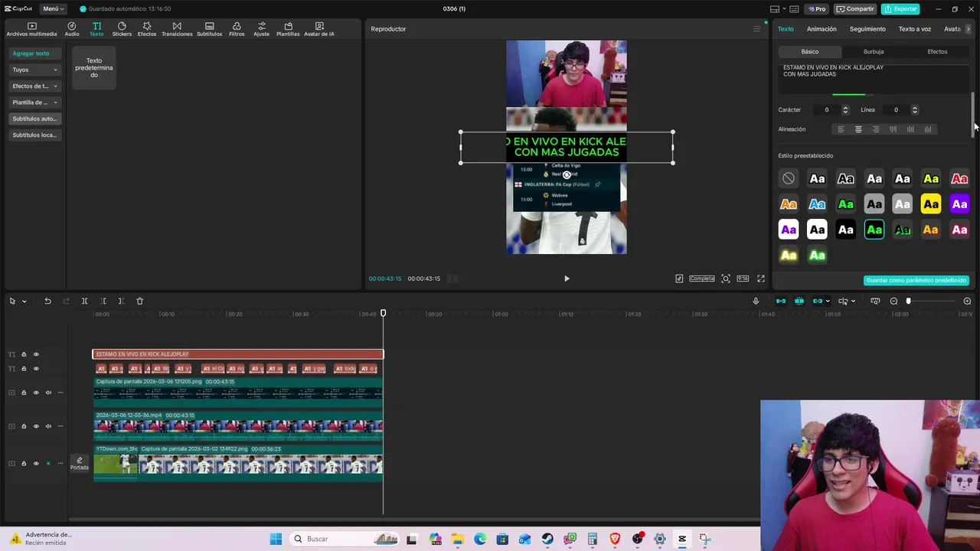Expand Plantilla de texto category
Image resolution: width=980 pixels, height=551 pixels.
pos(34,102)
